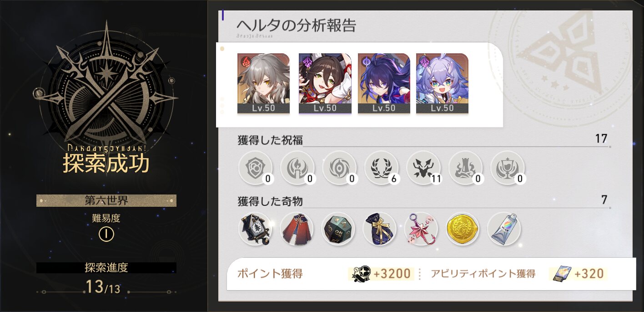Click the +3200 points reward icon
The width and height of the screenshot is (644, 312).
click(361, 273)
